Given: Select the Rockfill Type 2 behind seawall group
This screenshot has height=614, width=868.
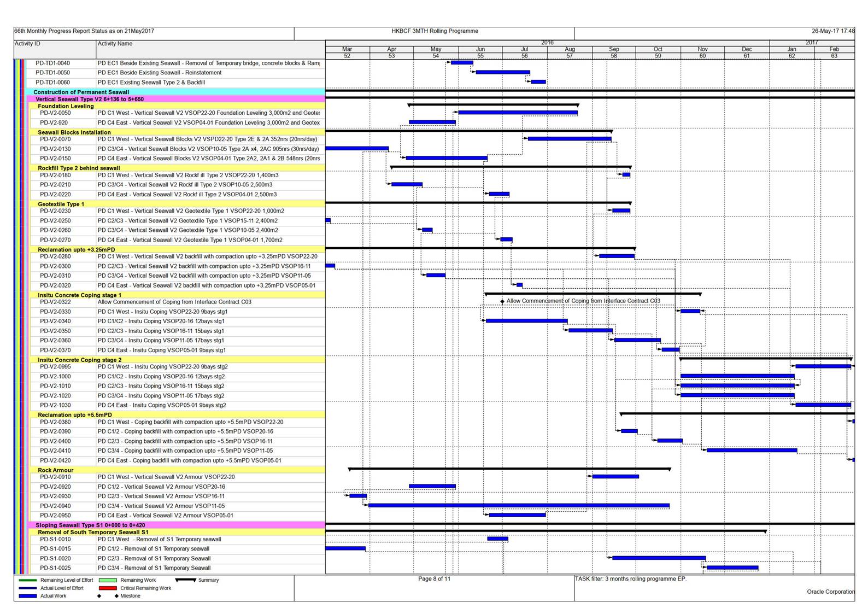Looking at the screenshot, I should tap(178, 168).
